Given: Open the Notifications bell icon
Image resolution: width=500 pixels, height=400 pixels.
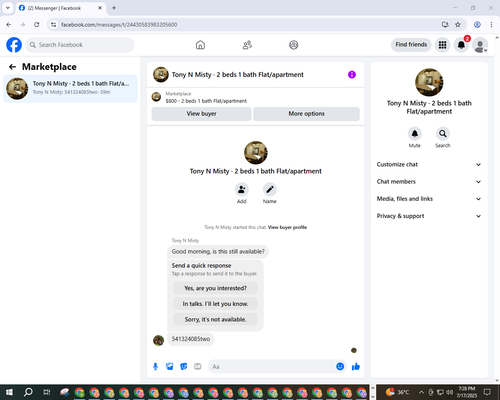Looking at the screenshot, I should point(461,45).
